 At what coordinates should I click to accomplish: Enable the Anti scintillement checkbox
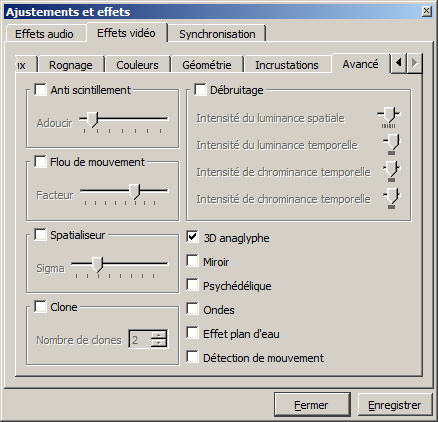click(40, 90)
